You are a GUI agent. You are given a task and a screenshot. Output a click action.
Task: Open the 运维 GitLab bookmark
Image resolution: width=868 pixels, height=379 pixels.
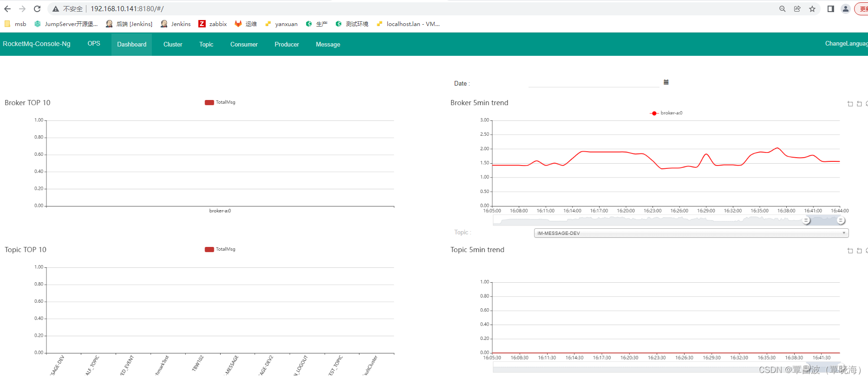246,24
